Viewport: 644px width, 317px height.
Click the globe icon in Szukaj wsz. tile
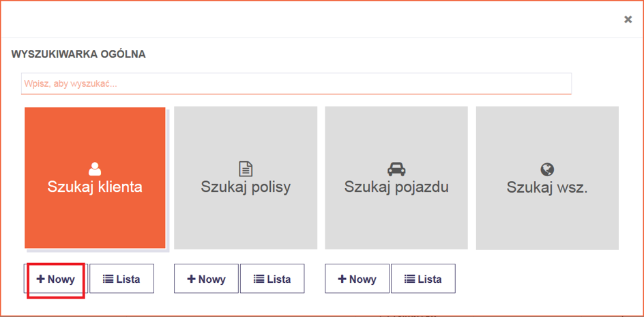(x=547, y=169)
